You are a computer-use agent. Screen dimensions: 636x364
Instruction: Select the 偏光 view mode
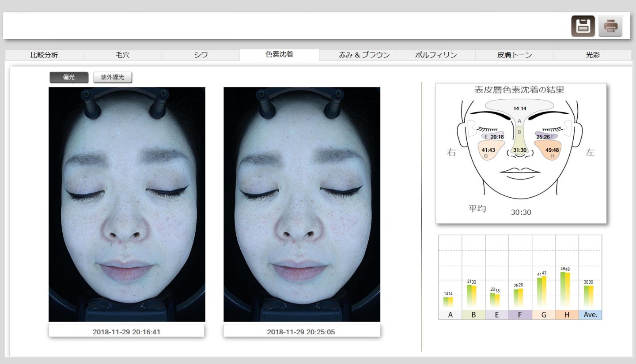(69, 77)
